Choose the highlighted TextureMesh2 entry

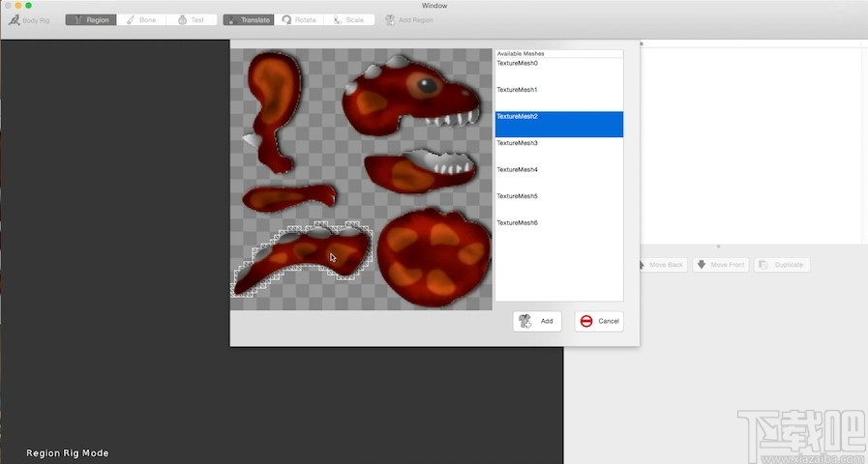point(559,124)
